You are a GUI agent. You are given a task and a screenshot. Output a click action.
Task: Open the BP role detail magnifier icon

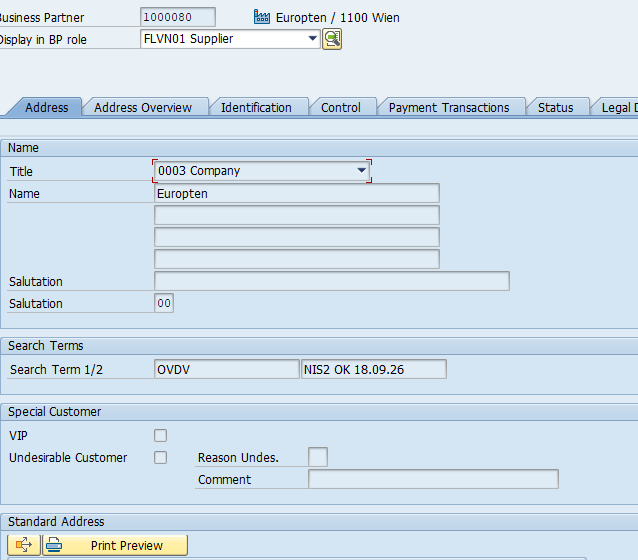pos(332,39)
